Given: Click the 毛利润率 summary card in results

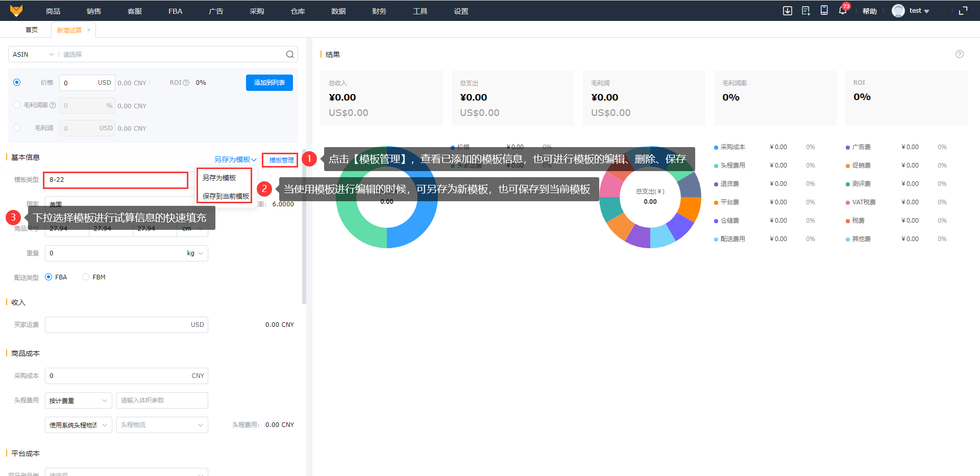Looking at the screenshot, I should click(x=775, y=98).
